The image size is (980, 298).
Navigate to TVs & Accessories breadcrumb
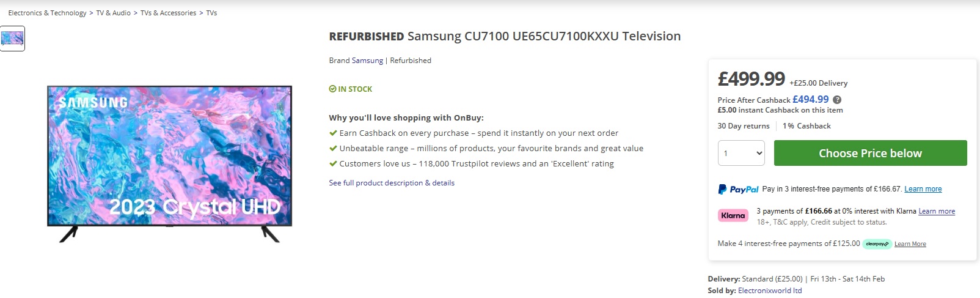pos(168,13)
